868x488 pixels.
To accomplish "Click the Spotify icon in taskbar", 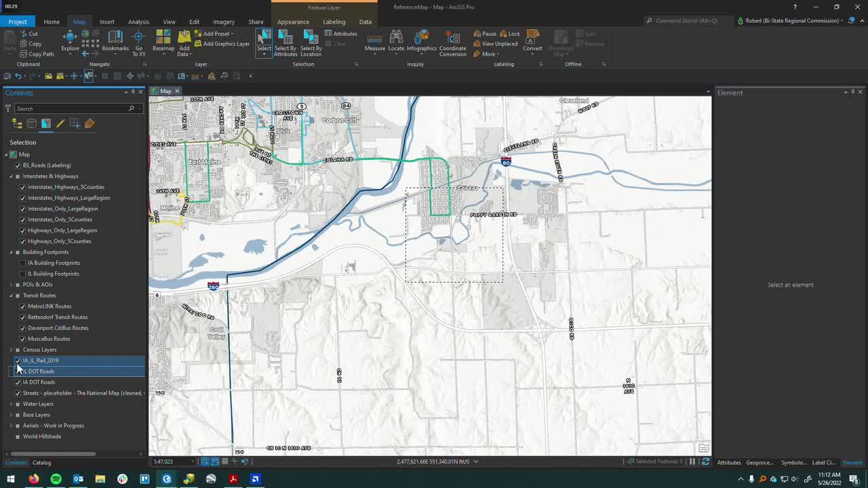I will [x=56, y=479].
